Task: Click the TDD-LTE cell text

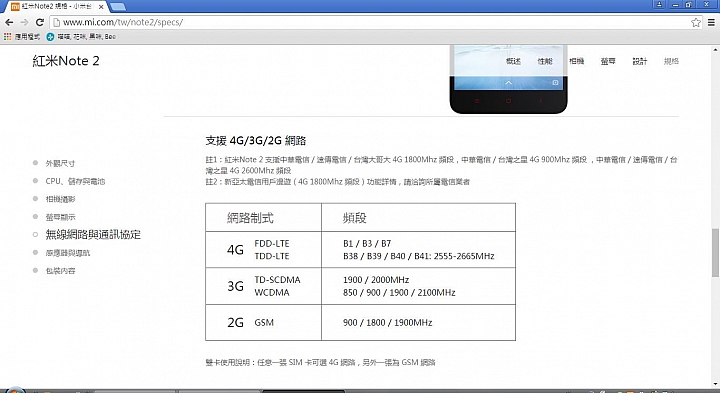Action: pyautogui.click(x=272, y=256)
